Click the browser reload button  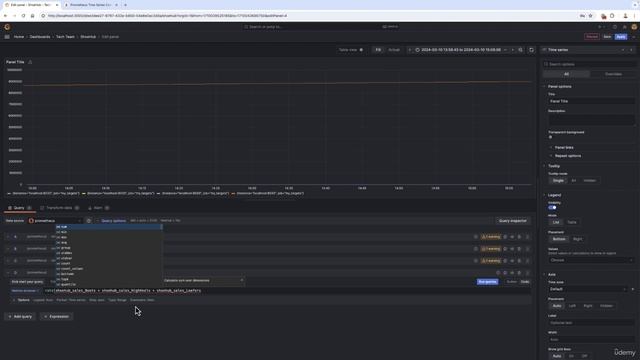23,16
